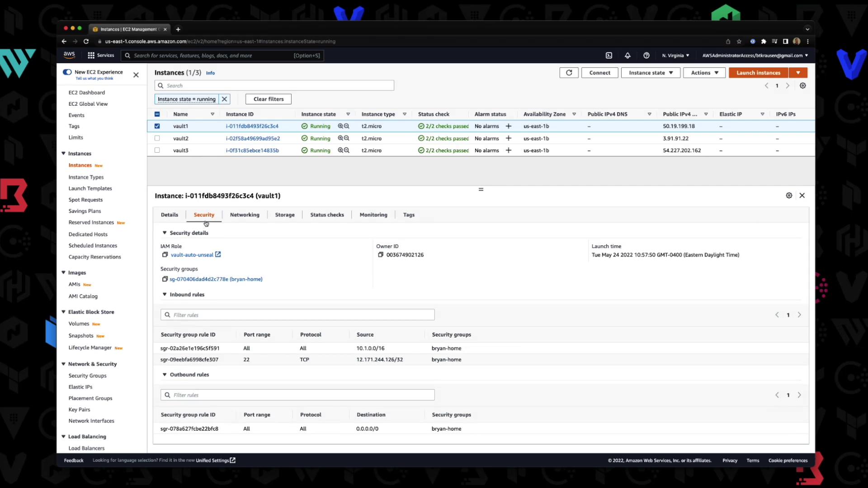Image resolution: width=868 pixels, height=488 pixels.
Task: Open table preferences gear icon
Action: pyautogui.click(x=802, y=86)
